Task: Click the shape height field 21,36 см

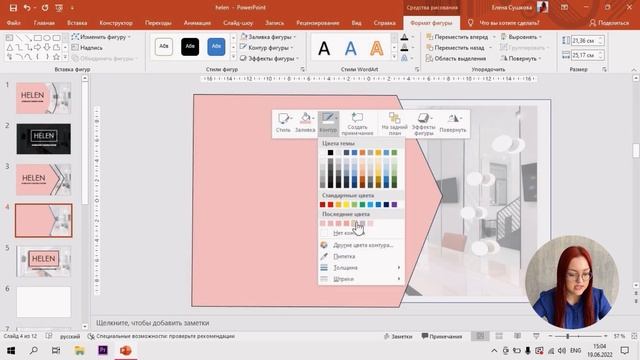Action: click(585, 40)
